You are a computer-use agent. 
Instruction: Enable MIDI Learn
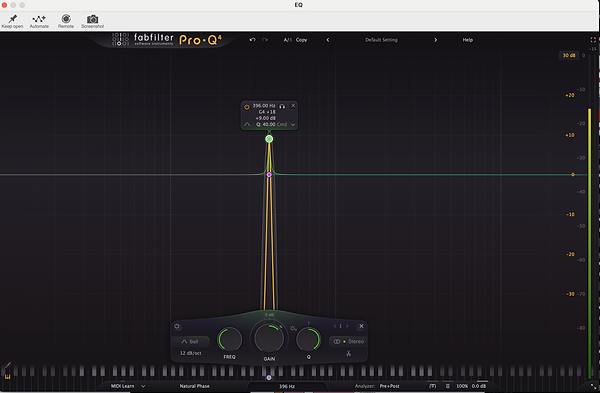point(122,386)
